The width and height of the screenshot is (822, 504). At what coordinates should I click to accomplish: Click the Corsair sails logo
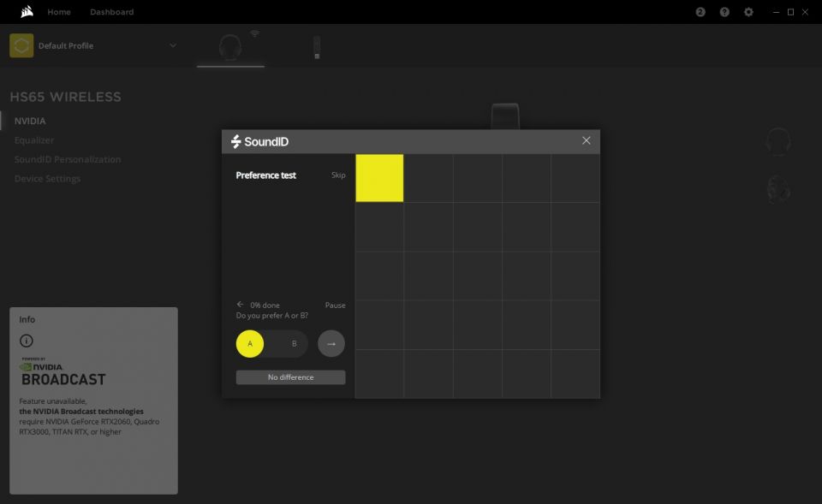27,11
